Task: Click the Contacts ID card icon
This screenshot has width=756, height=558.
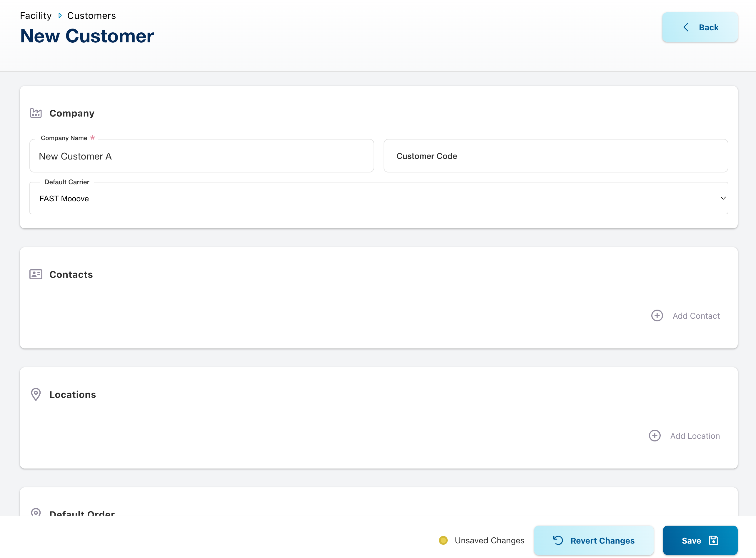Action: coord(36,274)
